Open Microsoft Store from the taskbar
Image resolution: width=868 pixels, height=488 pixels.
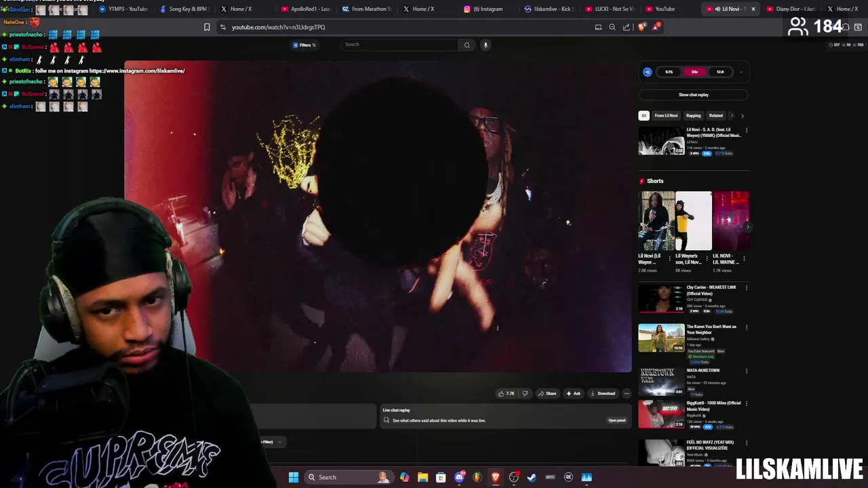[x=441, y=477]
